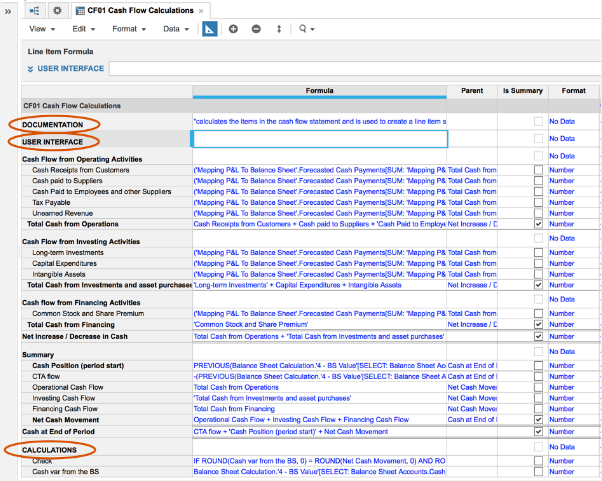This screenshot has width=602, height=481.
Task: Click the minus delete icon in toolbar
Action: tap(256, 29)
